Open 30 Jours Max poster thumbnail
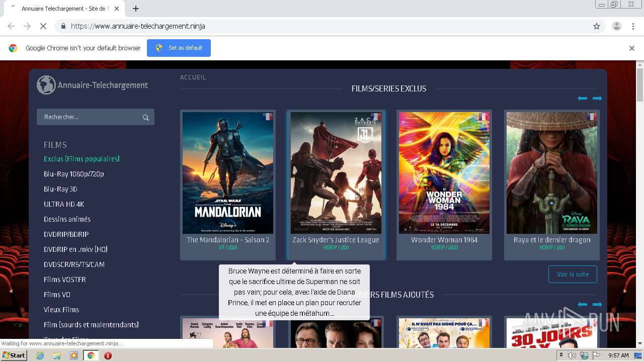The image size is (644, 362). tap(552, 333)
